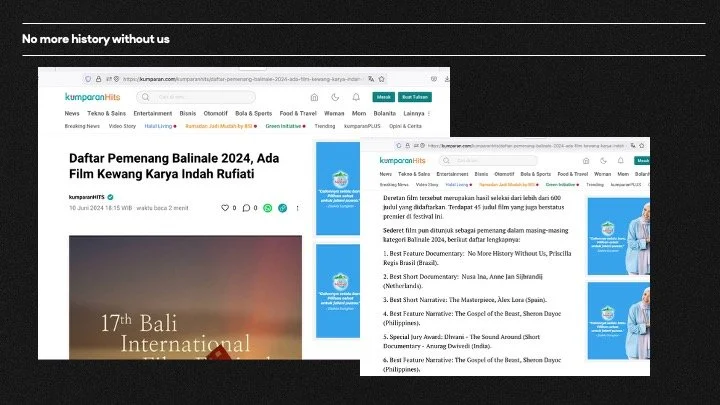Open Food & Travel in the left window
Screen dimensions: 720x405
(x=298, y=113)
